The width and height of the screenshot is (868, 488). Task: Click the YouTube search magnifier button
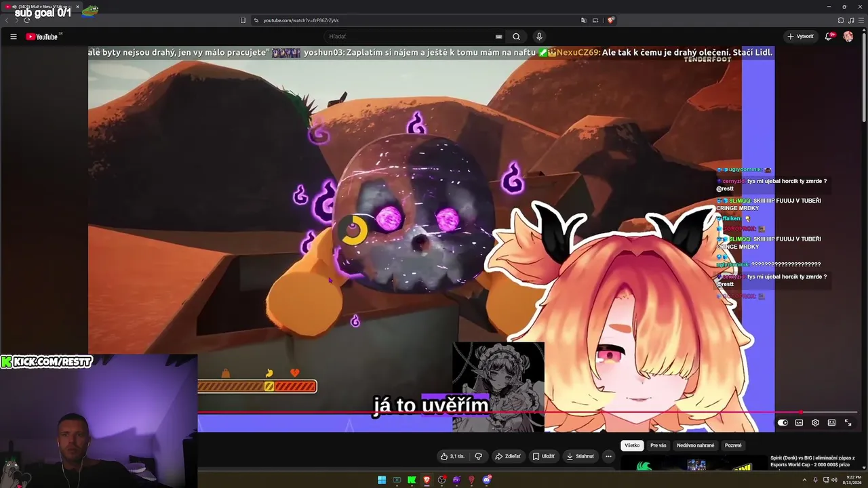[x=516, y=37]
